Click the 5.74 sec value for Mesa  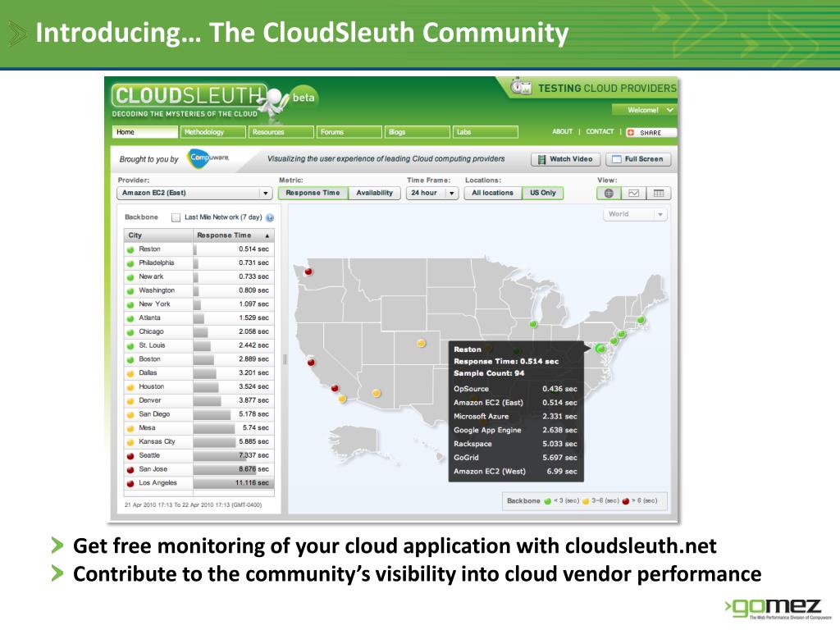(x=256, y=428)
